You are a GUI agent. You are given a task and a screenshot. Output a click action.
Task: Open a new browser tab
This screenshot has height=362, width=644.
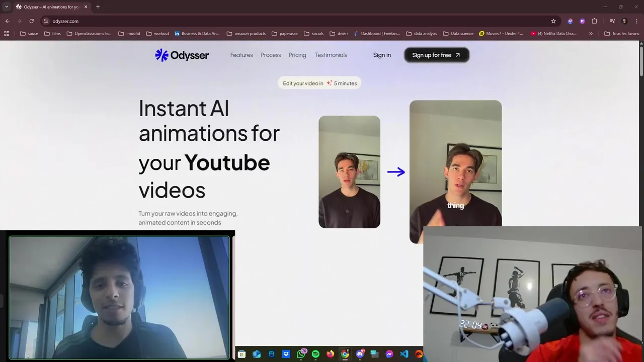coord(98,7)
